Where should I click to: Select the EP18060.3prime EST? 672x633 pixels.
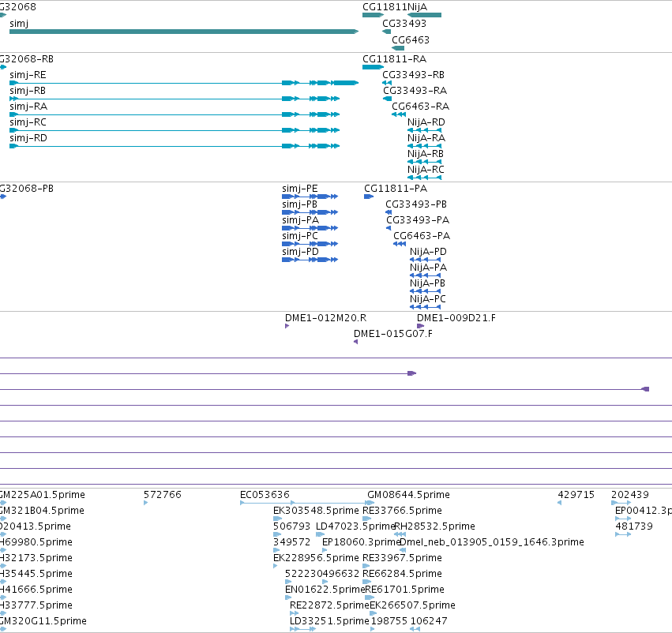point(325,550)
